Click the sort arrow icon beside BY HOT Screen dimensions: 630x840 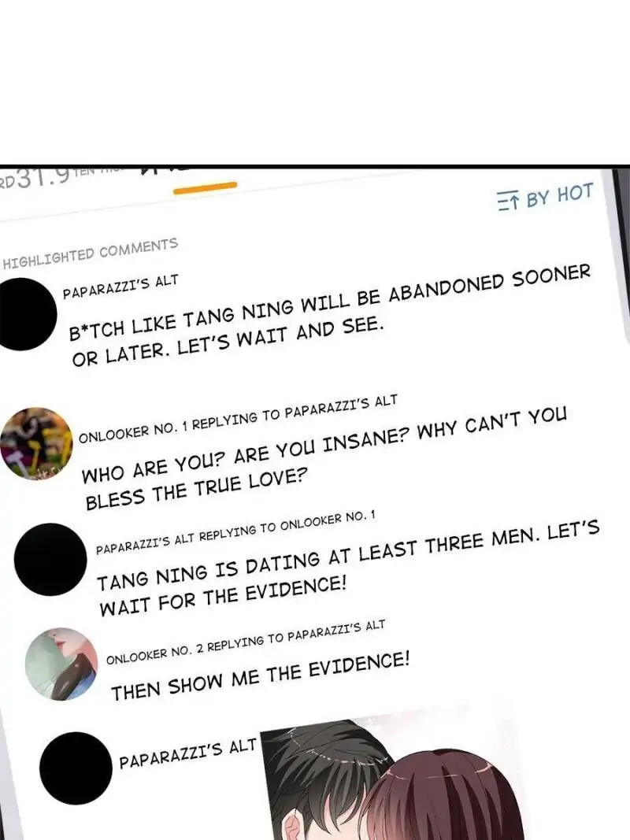click(x=508, y=201)
